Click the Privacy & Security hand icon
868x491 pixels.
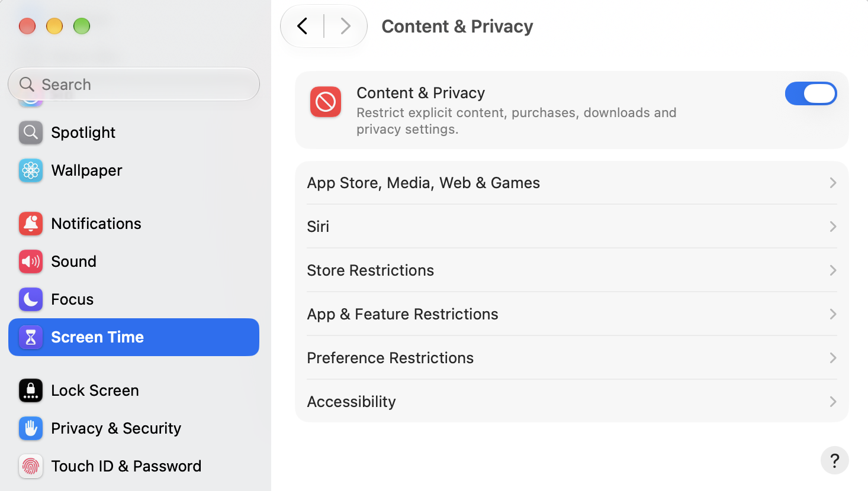point(30,428)
